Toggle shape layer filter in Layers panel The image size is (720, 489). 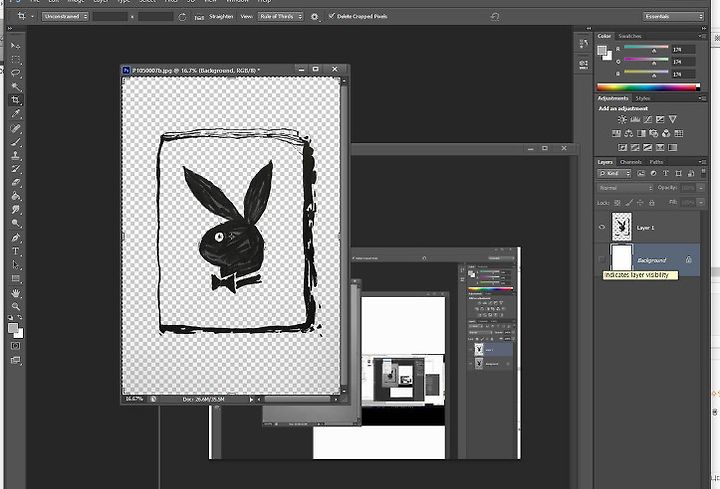tap(679, 174)
